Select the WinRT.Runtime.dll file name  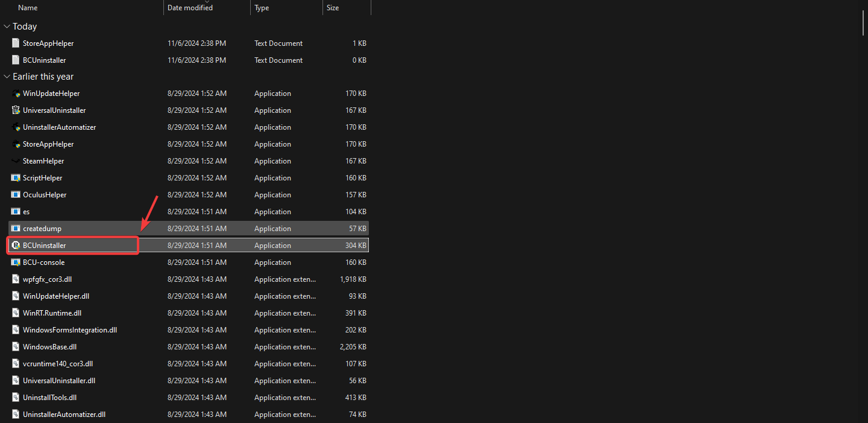coord(52,313)
